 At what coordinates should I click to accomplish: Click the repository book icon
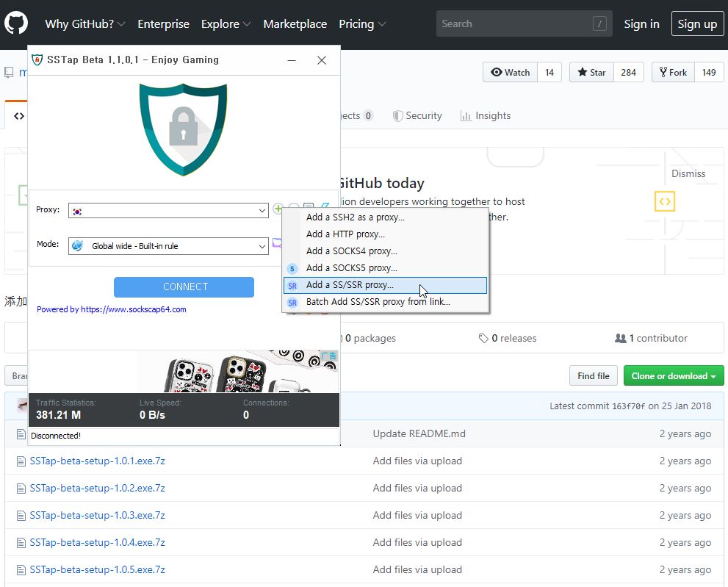[x=9, y=73]
